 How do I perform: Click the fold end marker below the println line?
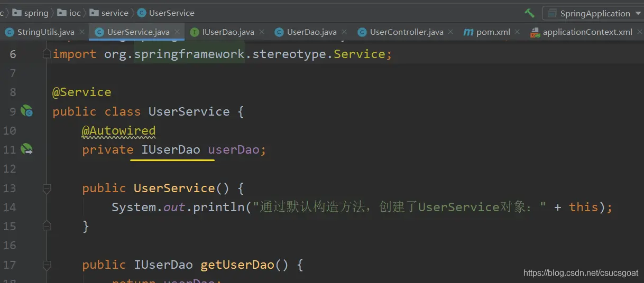click(47, 226)
